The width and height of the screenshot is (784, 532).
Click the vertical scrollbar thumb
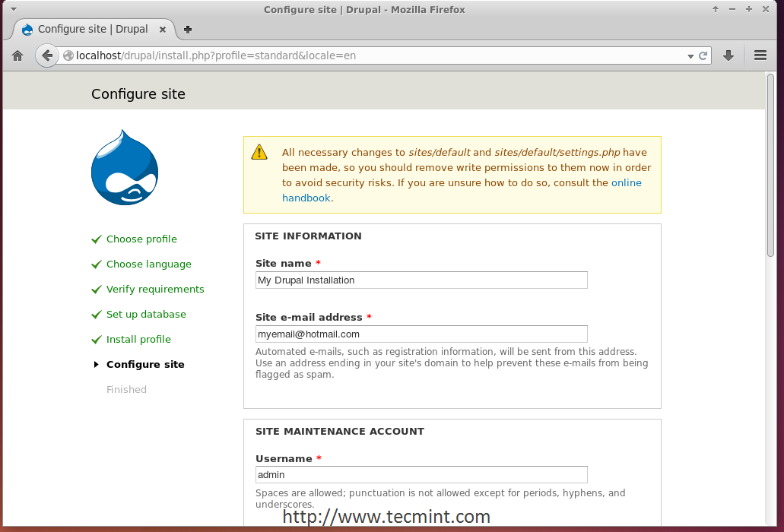pyautogui.click(x=770, y=165)
